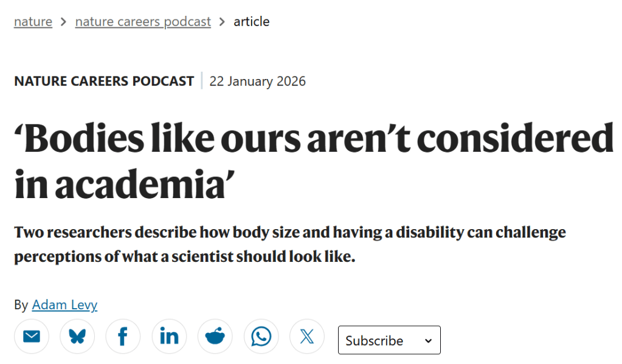
Task: Click the chevron before 'article' breadcrumb
Action: coord(222,22)
